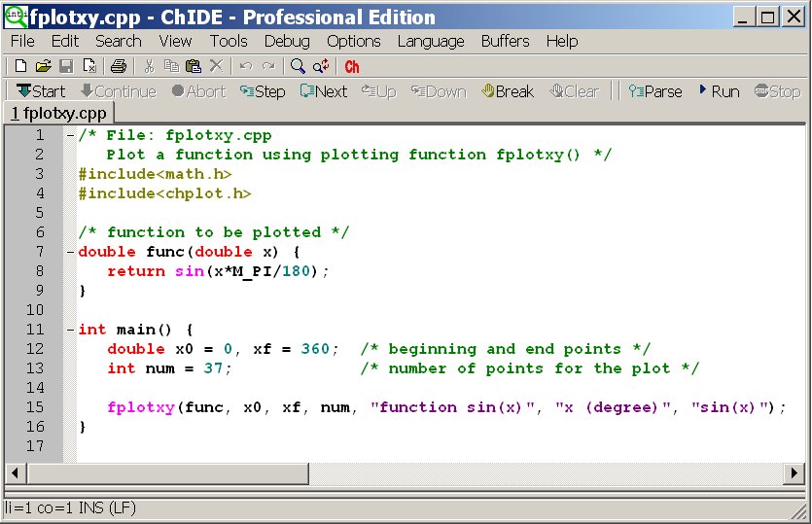This screenshot has height=524, width=812.
Task: Run the program with Run button
Action: [x=719, y=91]
